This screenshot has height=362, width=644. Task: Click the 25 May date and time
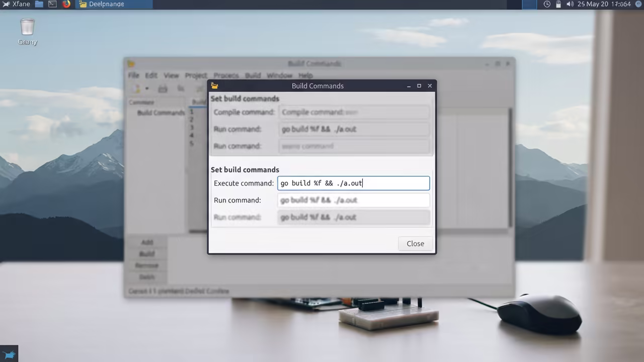click(604, 4)
